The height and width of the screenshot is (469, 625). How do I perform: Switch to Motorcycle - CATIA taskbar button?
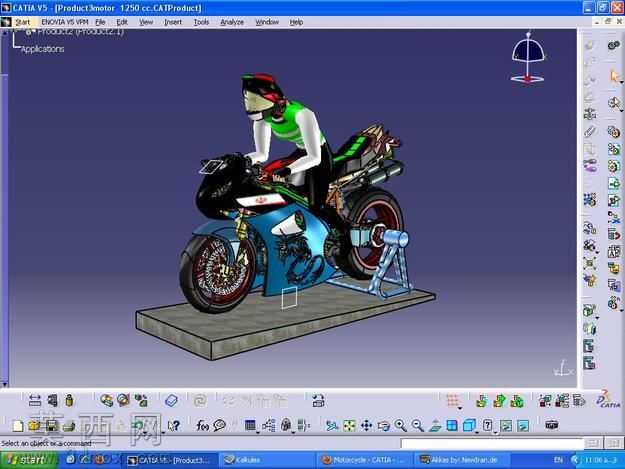(364, 460)
